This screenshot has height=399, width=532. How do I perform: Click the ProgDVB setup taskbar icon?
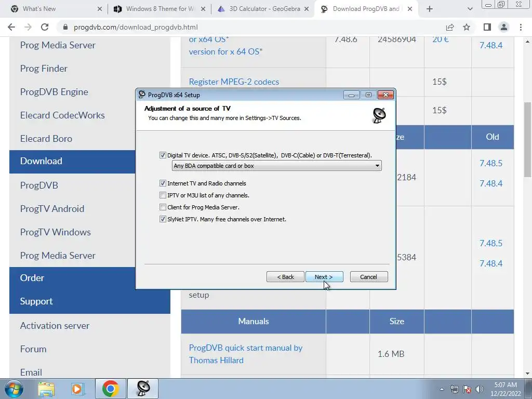tap(143, 389)
